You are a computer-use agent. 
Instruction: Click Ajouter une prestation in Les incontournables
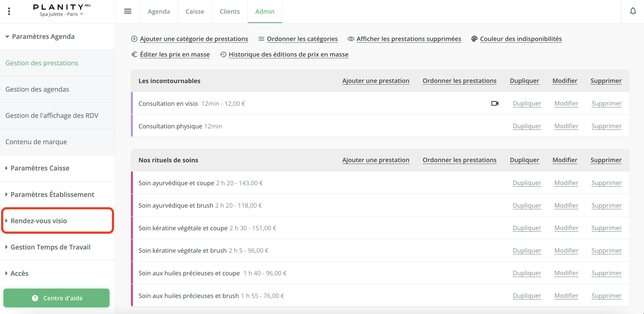pyautogui.click(x=375, y=81)
